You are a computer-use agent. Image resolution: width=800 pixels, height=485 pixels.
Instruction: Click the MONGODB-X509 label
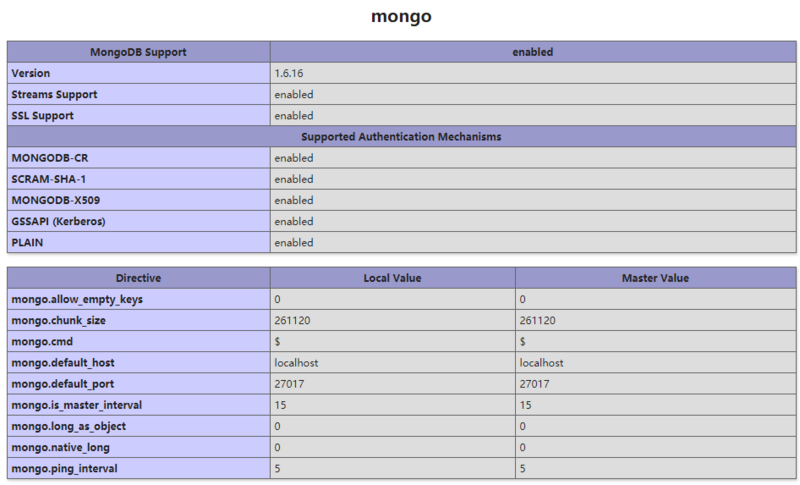[55, 200]
